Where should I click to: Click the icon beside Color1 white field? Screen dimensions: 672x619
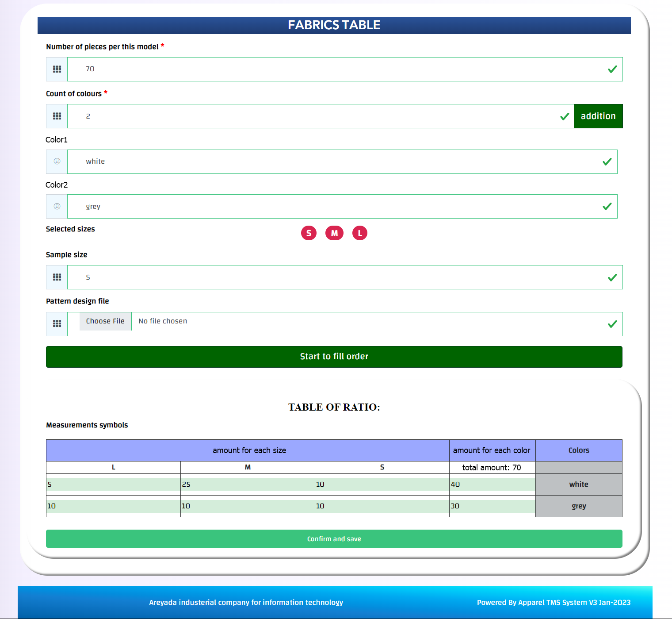coord(57,161)
